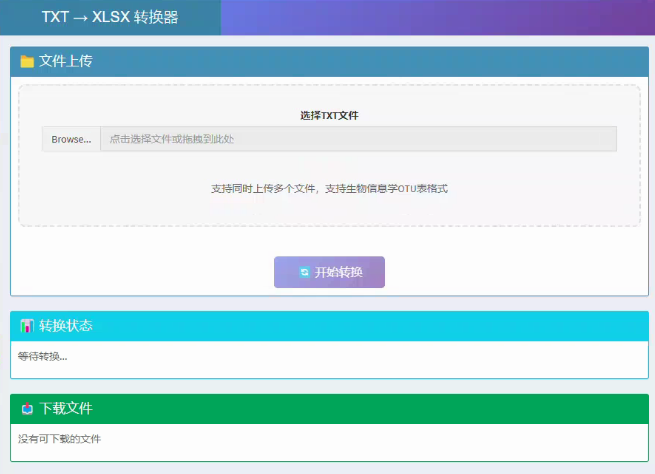Click the arrow symbol in the page title
This screenshot has width=655, height=474.
[x=79, y=17]
